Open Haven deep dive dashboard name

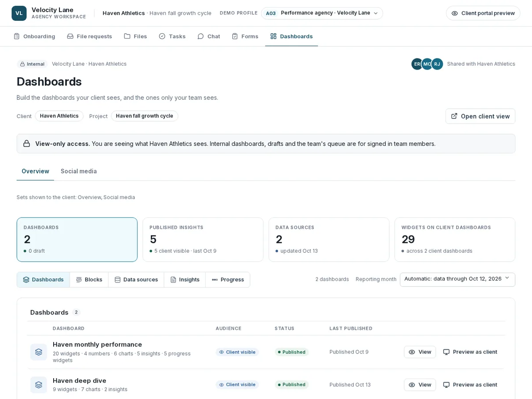tap(79, 381)
